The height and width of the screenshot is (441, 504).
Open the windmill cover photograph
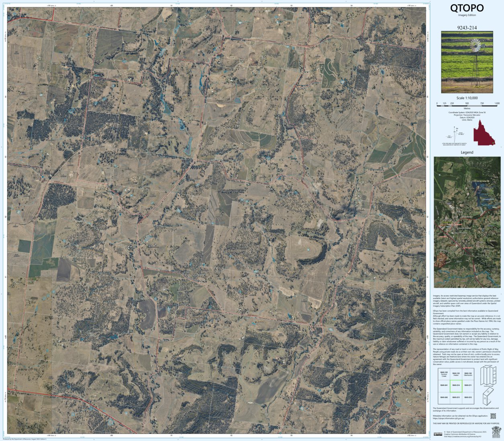[467, 62]
